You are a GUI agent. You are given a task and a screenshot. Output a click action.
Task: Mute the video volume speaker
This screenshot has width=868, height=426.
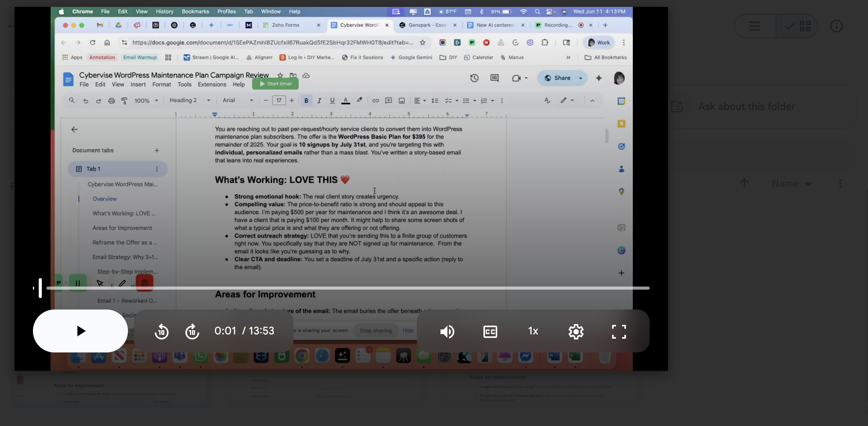click(x=447, y=331)
